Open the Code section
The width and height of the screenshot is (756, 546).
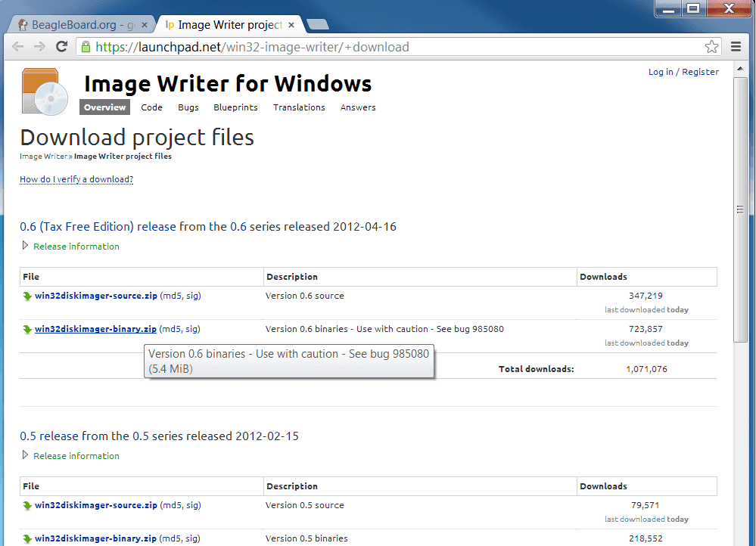[151, 107]
